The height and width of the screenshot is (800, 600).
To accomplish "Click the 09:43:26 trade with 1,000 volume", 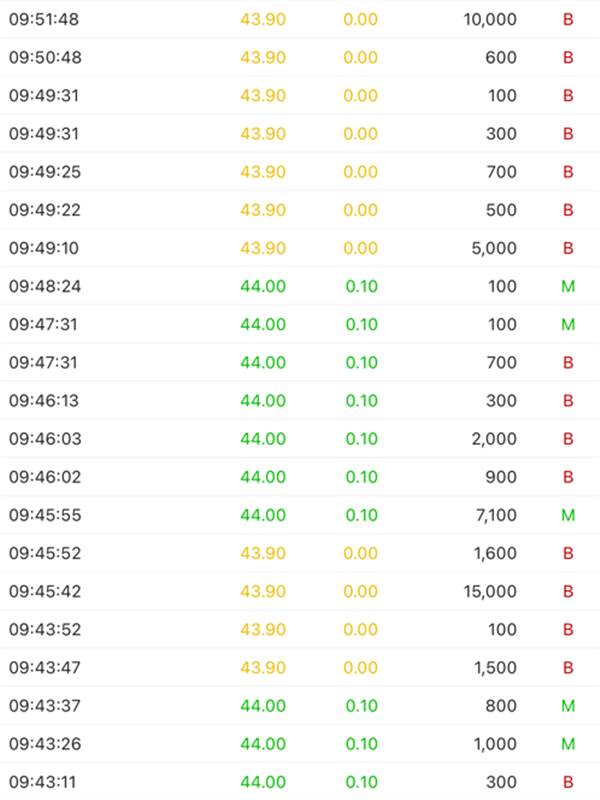I will [x=300, y=744].
